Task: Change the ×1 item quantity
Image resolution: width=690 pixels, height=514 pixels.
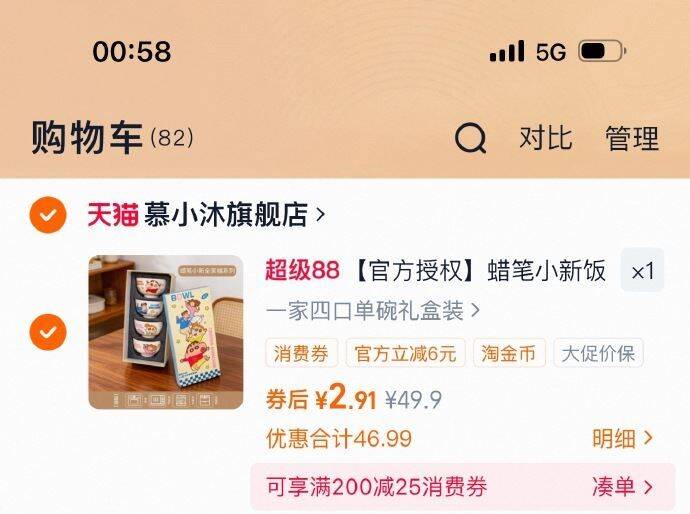Action: click(642, 270)
